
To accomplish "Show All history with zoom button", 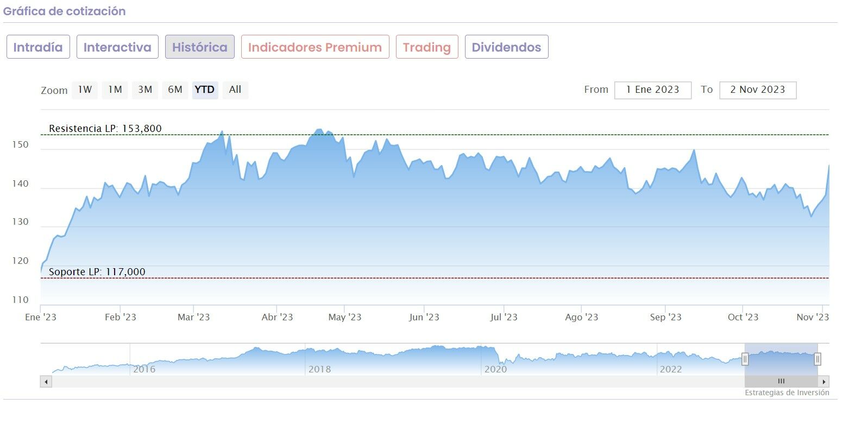I will pos(235,90).
